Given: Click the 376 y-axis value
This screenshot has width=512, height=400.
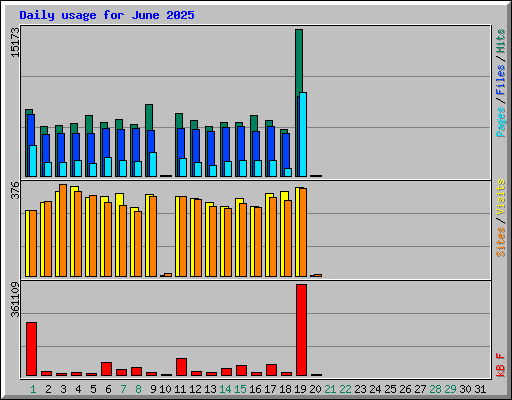Looking at the screenshot, I should pyautogui.click(x=15, y=190).
